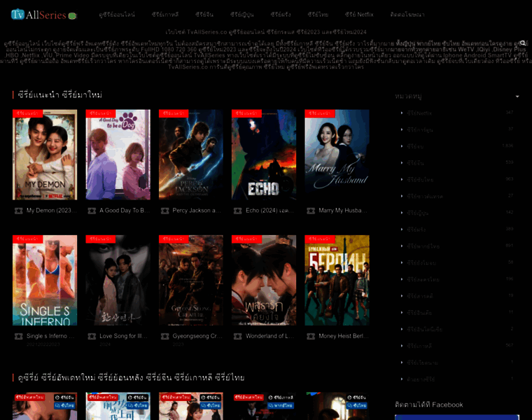Open ซีรี่ย์ญี่ปุ่น in the top menu
Viewport: 532px width, 420px height.
242,15
